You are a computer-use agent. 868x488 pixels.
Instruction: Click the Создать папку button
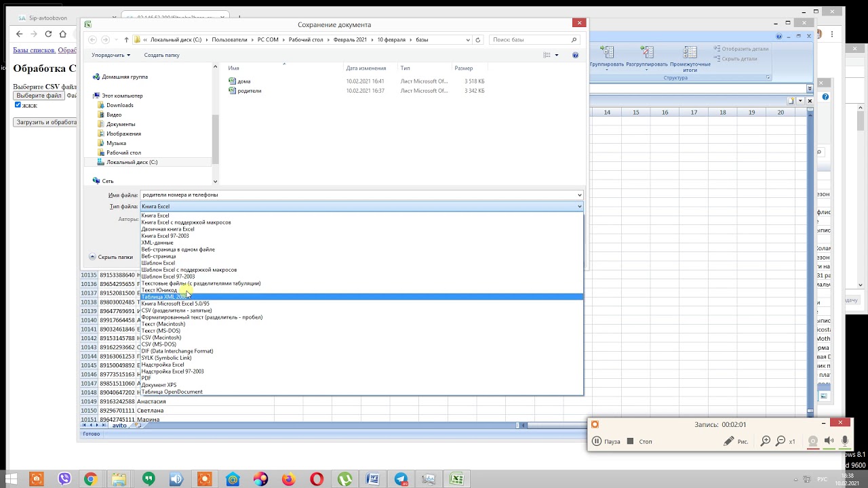(x=161, y=55)
